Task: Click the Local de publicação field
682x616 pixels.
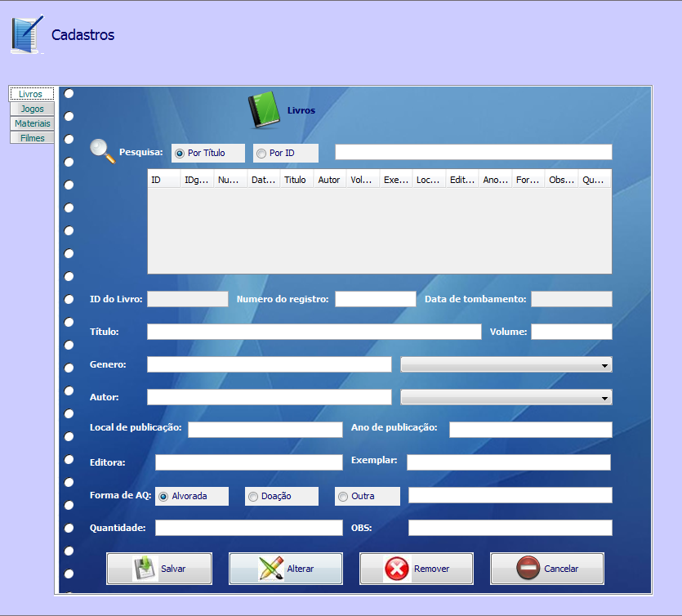Action: tap(265, 430)
